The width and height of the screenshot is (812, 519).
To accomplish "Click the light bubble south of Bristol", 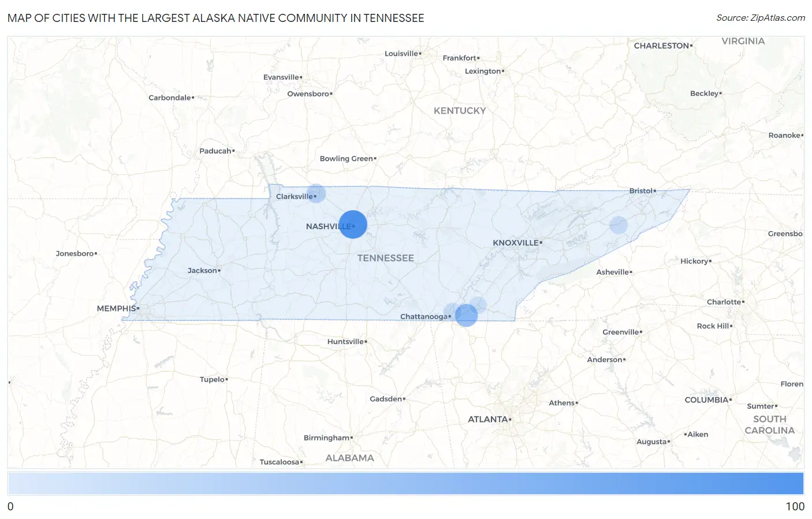I will pyautogui.click(x=619, y=225).
